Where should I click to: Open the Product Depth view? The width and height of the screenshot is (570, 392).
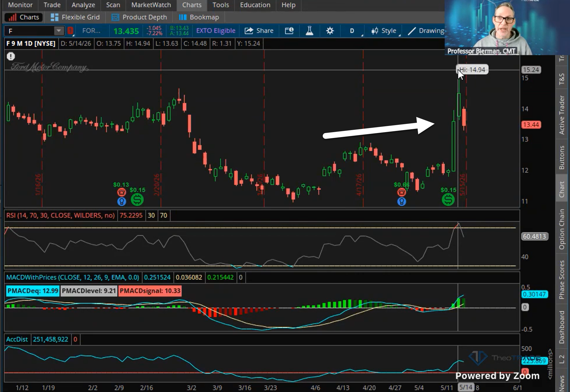pyautogui.click(x=139, y=17)
